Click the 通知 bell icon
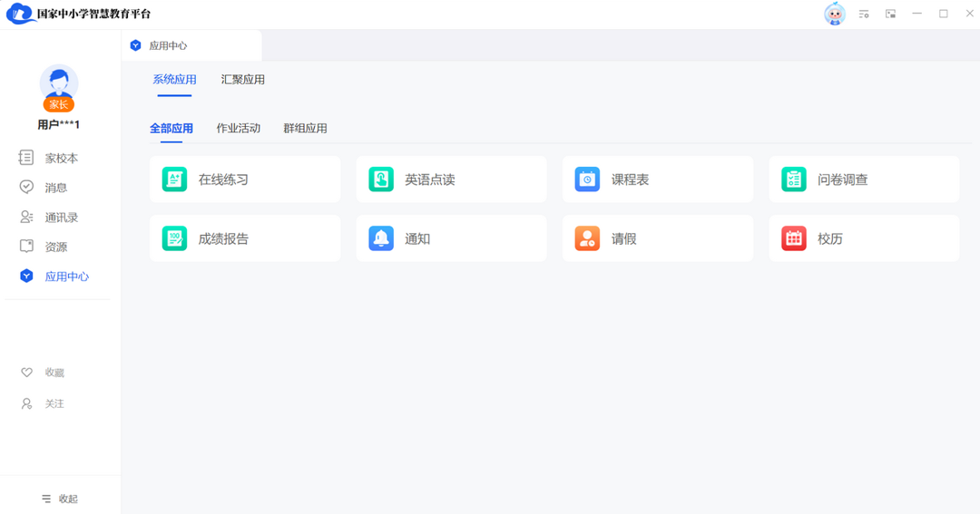 (381, 238)
